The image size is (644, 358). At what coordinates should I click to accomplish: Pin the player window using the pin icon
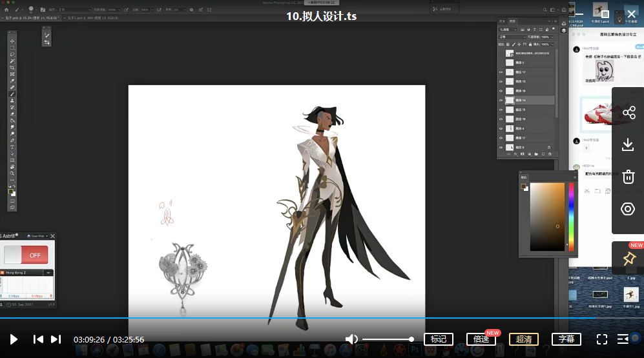click(628, 259)
